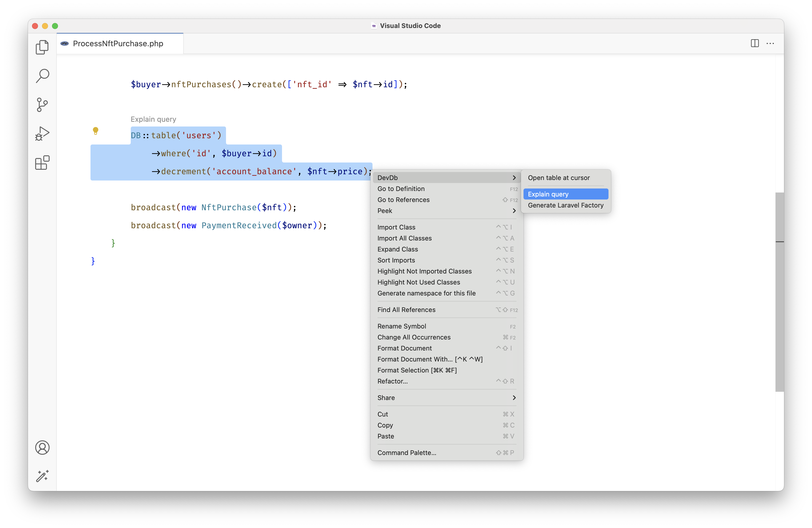Click the Explain query code lens link
Viewport: 812px width, 528px height.
pyautogui.click(x=153, y=119)
